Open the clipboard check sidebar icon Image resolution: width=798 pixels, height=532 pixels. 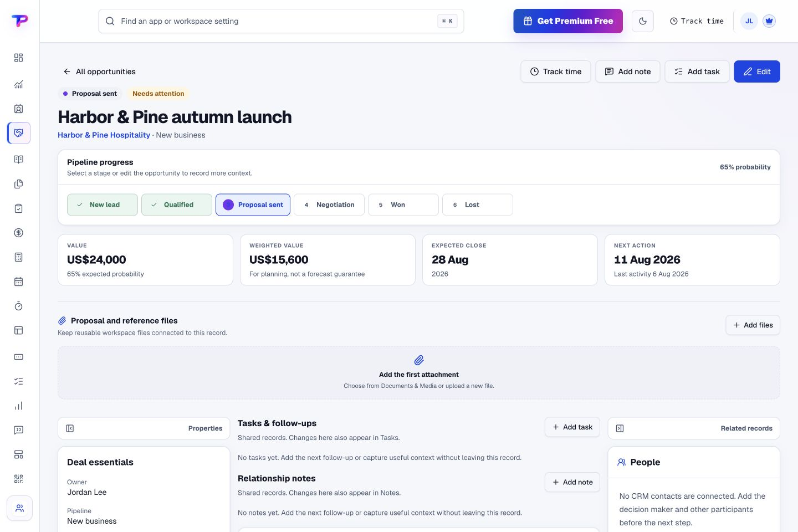(x=18, y=208)
